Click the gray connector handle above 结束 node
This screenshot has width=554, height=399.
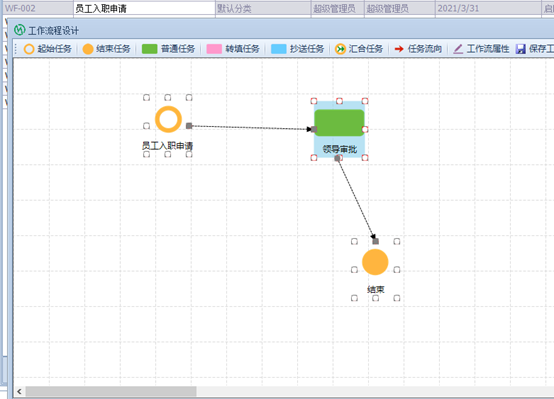376,241
